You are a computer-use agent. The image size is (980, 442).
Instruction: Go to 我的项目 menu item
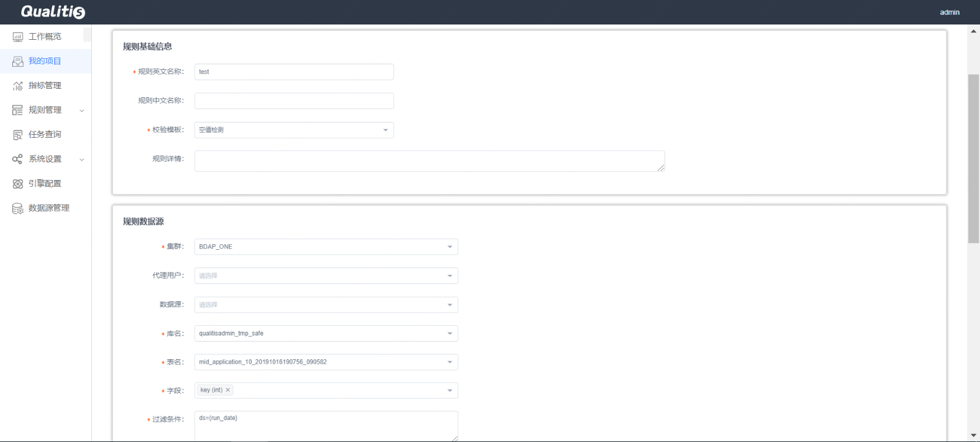pyautogui.click(x=45, y=61)
